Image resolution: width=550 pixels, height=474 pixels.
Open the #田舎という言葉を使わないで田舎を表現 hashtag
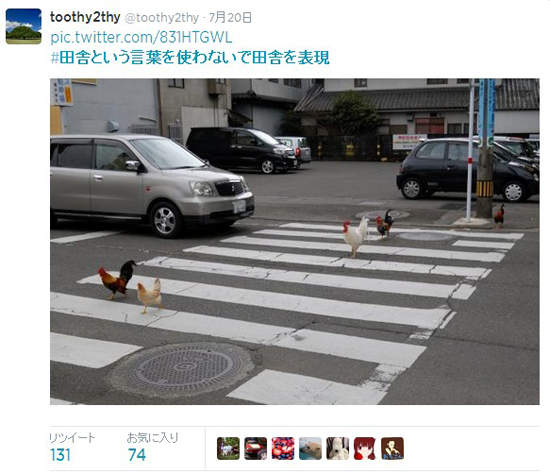190,58
